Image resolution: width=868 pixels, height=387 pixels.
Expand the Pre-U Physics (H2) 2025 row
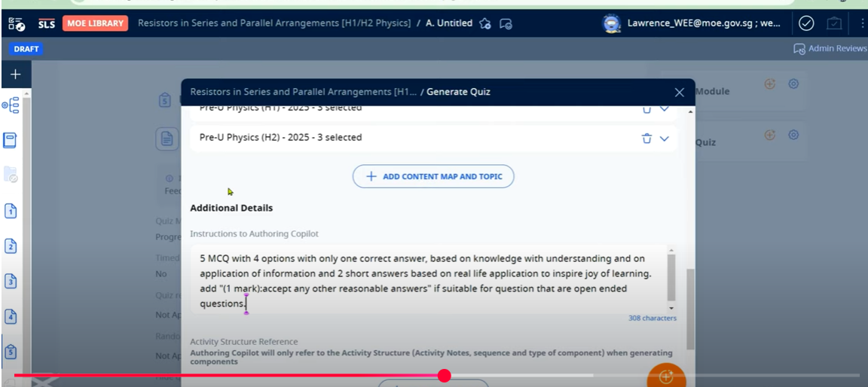click(x=665, y=139)
